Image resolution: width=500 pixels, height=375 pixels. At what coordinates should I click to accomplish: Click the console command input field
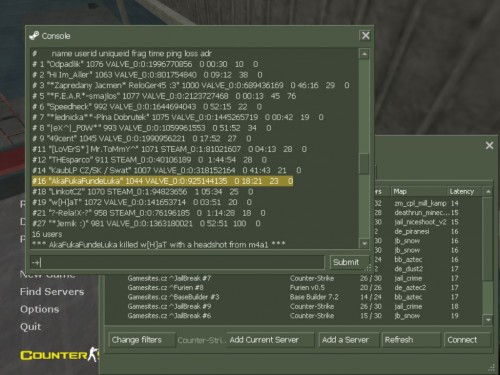coord(177,263)
